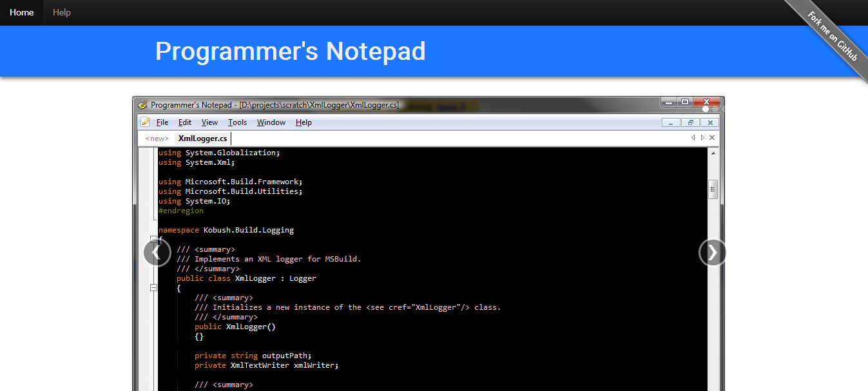This screenshot has width=868, height=391.
Task: Restore down the inner document window
Action: pos(690,122)
